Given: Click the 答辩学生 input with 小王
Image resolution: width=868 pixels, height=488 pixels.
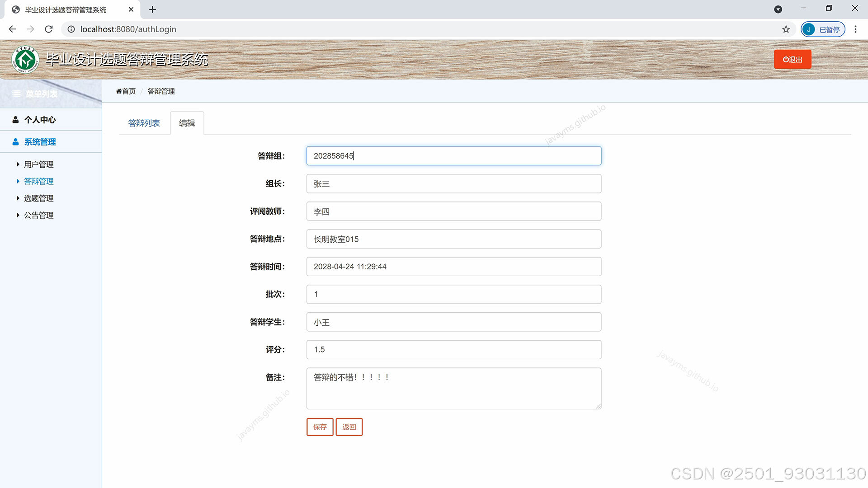Looking at the screenshot, I should pos(453,322).
